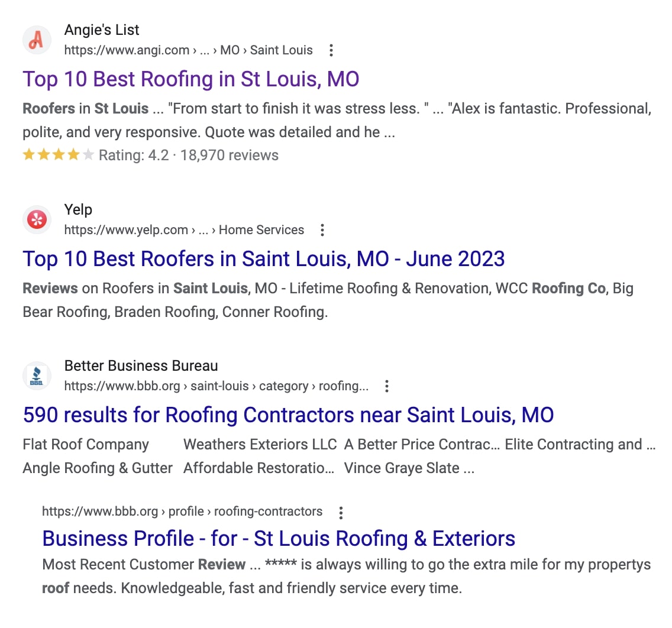672x628 pixels.
Task: Click Elite Contracting sitelink
Action: coord(580,445)
